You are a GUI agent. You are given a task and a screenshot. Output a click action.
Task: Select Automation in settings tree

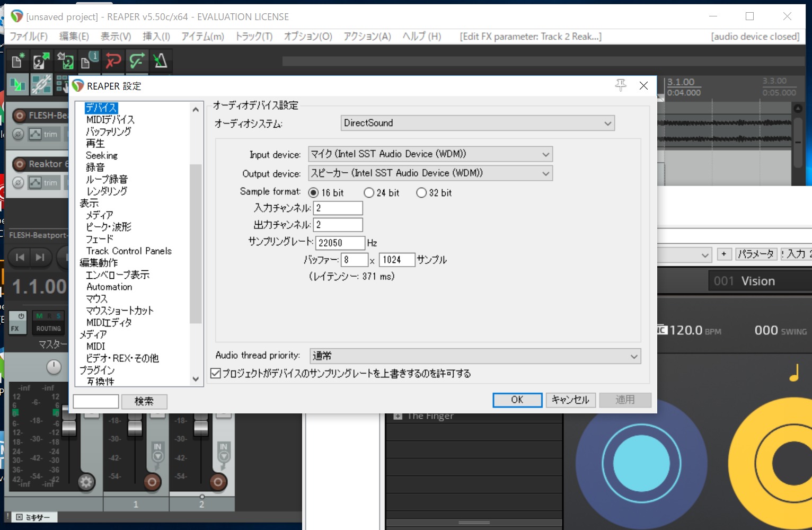coord(109,287)
